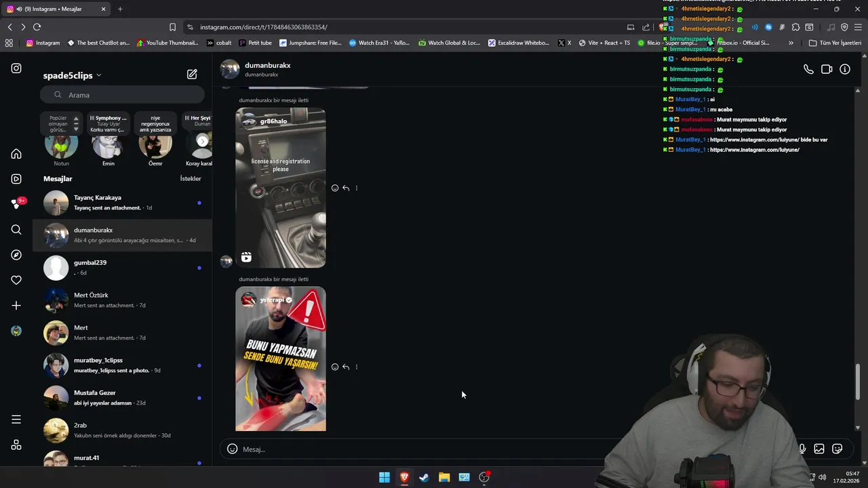React with emoji to the gr86halo reel
Screen dimensions: 868x488
point(335,188)
